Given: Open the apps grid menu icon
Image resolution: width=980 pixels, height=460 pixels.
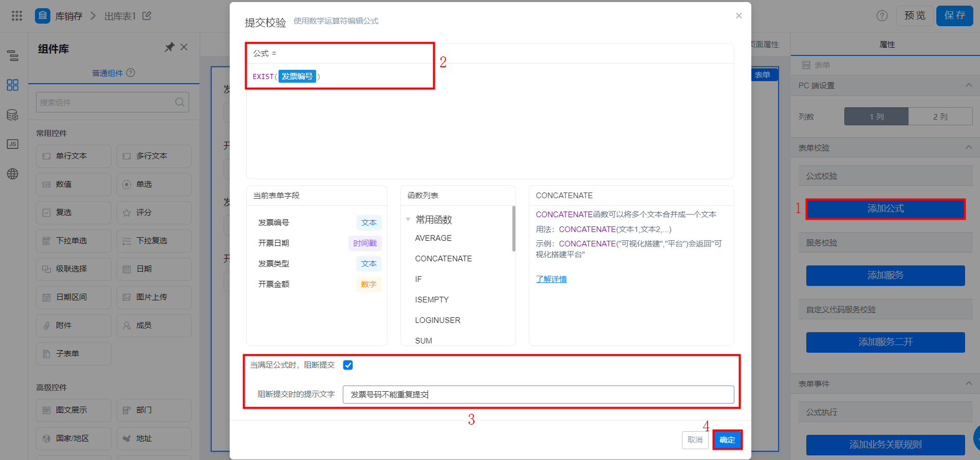Looking at the screenshot, I should tap(17, 16).
